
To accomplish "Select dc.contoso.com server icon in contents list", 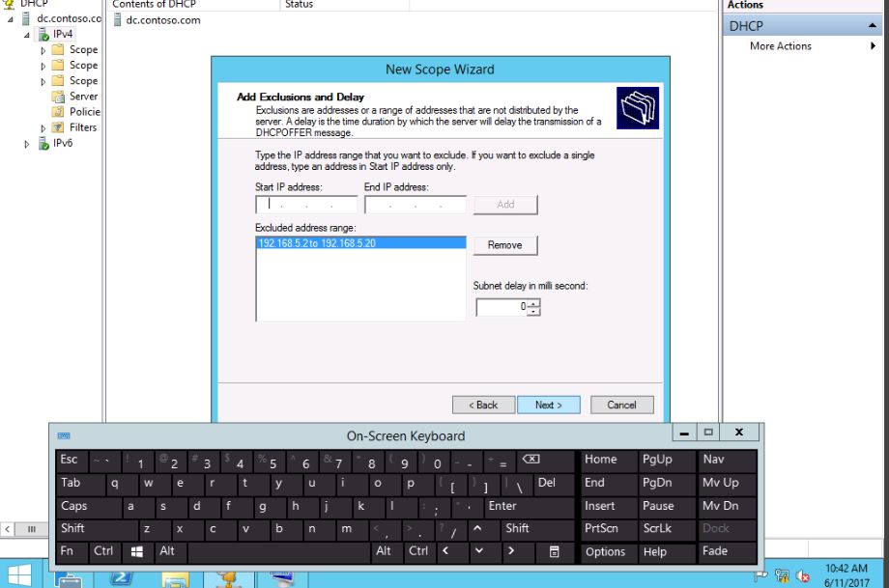I will click(x=117, y=20).
